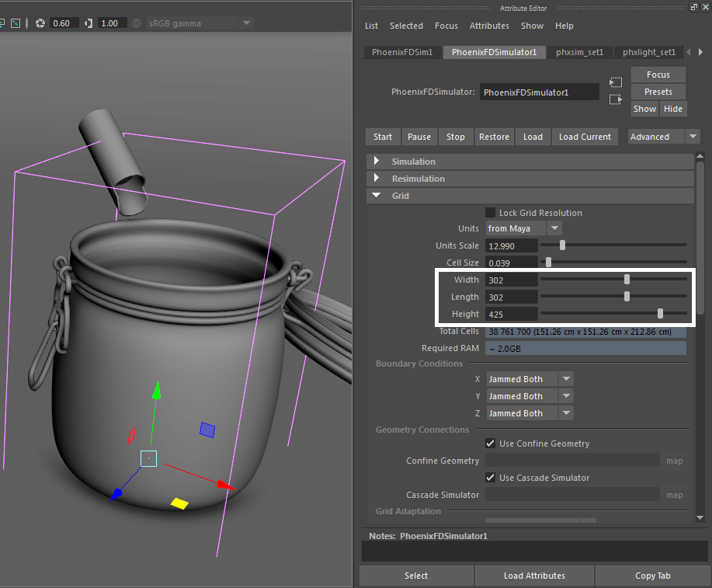Click the Confine Geometry input field
Viewport: 712px width, 588px height.
point(572,461)
